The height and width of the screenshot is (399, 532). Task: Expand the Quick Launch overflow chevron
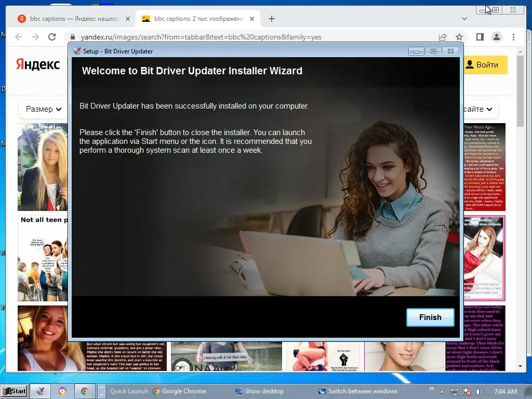pos(432,389)
